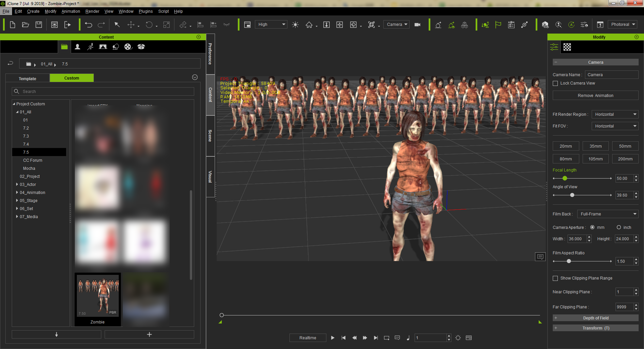Screen dimensions: 644x349
Task: Create a new project with the New file icon
Action: [x=12, y=24]
